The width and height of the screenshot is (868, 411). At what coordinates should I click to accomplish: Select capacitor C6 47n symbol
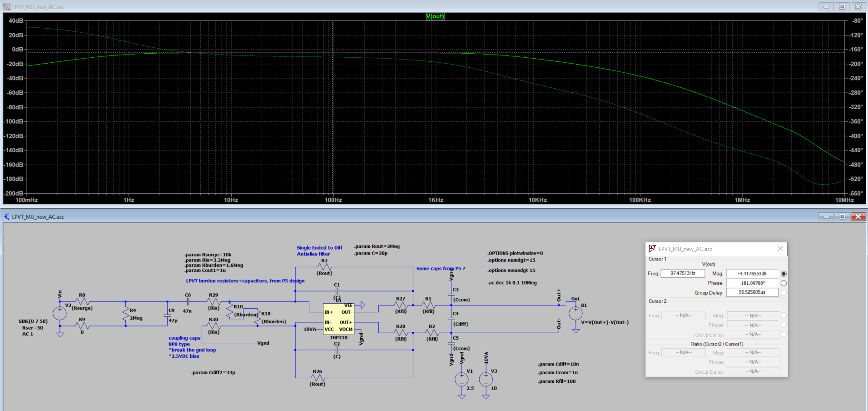(x=188, y=301)
